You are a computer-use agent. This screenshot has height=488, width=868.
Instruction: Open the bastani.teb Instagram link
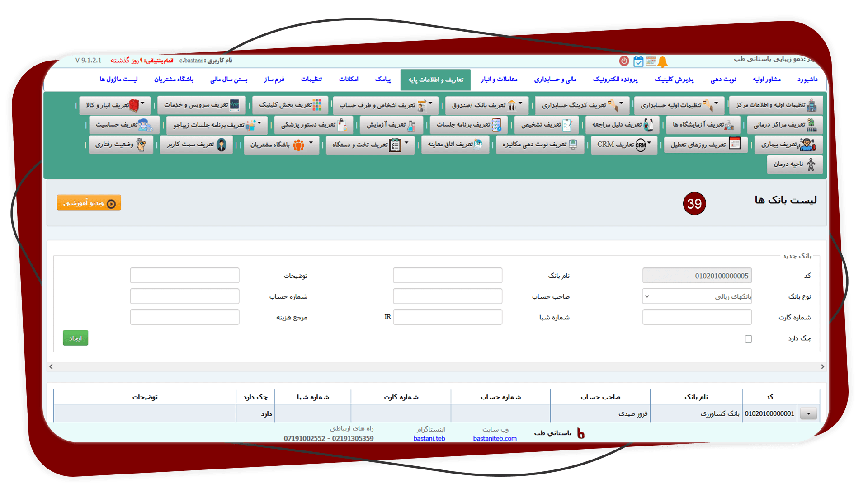click(x=429, y=439)
